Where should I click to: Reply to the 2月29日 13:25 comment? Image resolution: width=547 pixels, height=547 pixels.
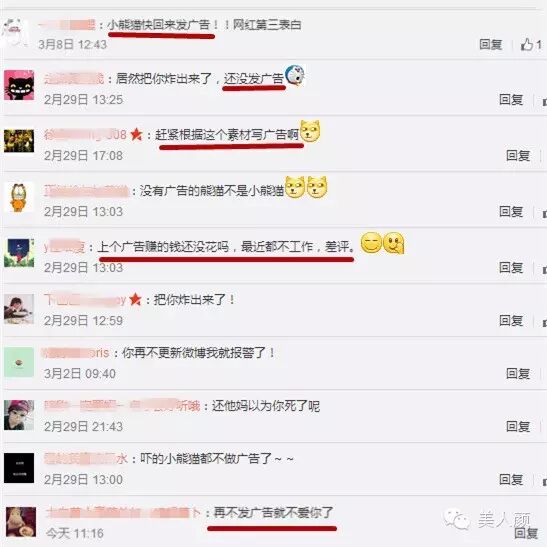[511, 100]
